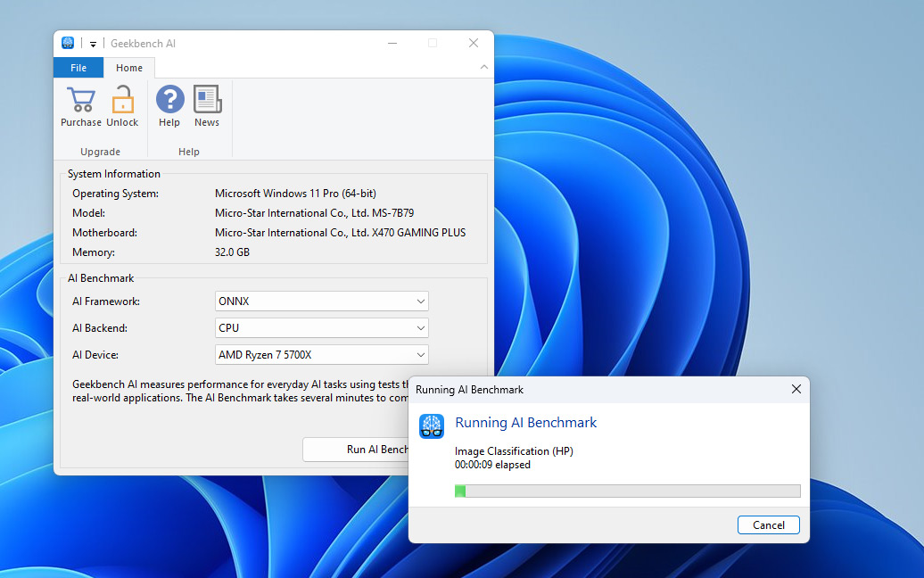Click the Geekbench AI title bar app icon
Screen dimensions: 924x578
(68, 43)
